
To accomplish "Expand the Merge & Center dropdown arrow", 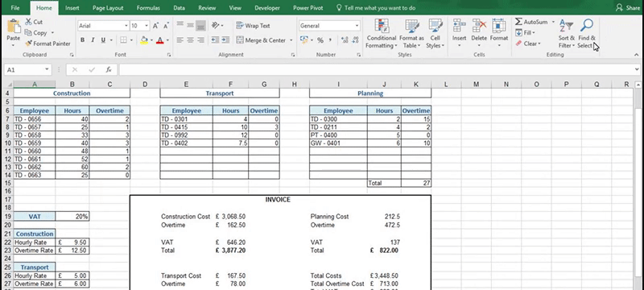I will [x=291, y=40].
